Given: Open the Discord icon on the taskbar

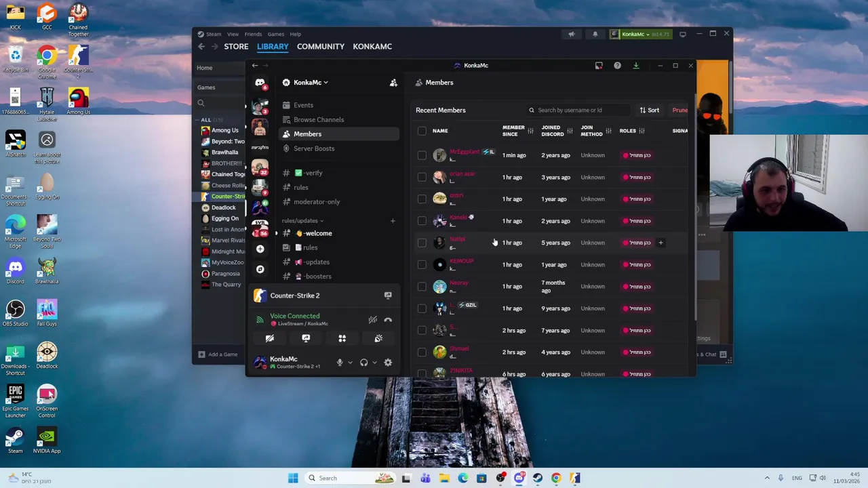Looking at the screenshot, I should click(519, 478).
